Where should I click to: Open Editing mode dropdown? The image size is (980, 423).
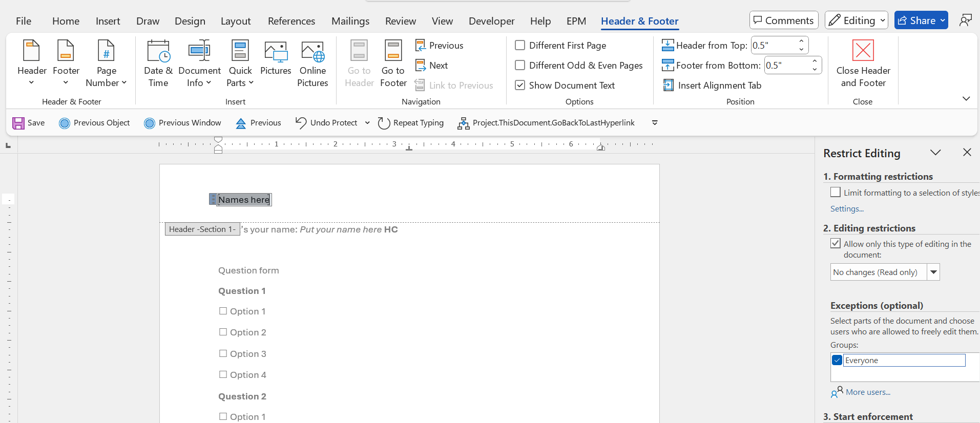click(x=856, y=20)
